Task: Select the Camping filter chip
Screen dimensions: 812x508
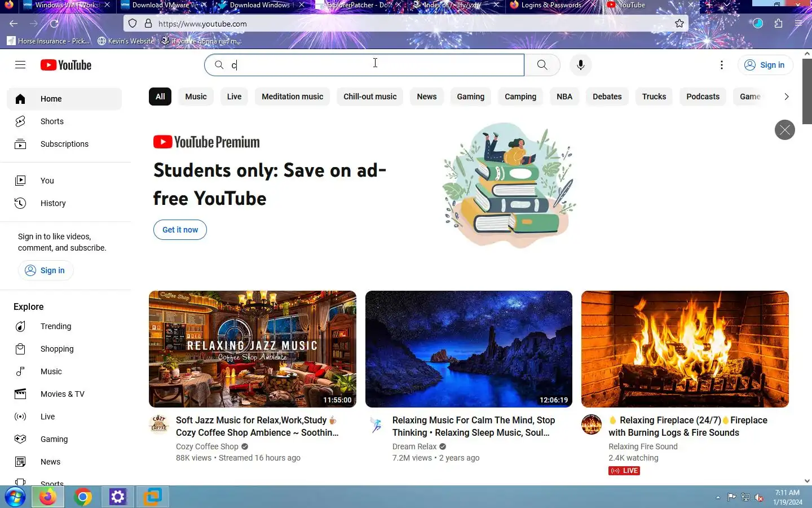Action: [520, 97]
